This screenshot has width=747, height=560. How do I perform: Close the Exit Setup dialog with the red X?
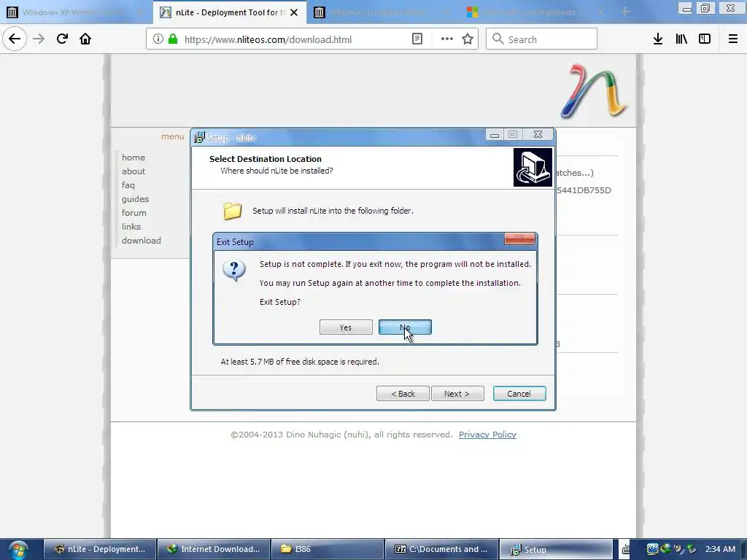[x=519, y=238]
